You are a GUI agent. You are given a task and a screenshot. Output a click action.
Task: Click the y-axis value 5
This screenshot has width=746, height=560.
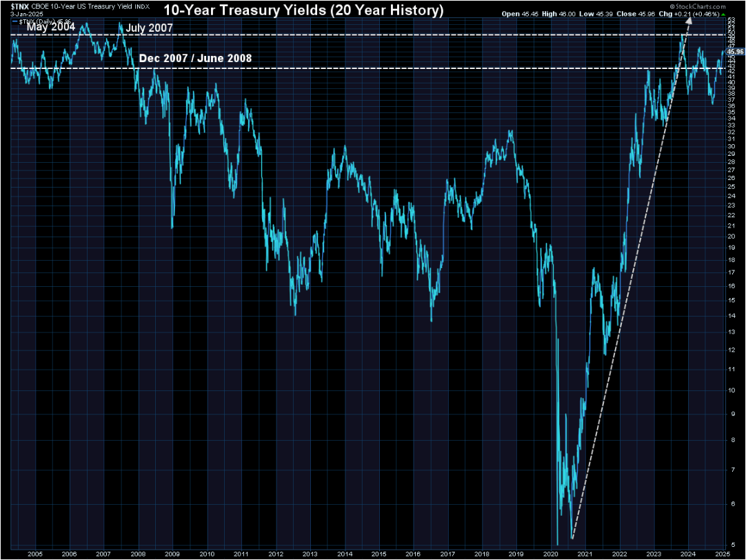(x=733, y=545)
